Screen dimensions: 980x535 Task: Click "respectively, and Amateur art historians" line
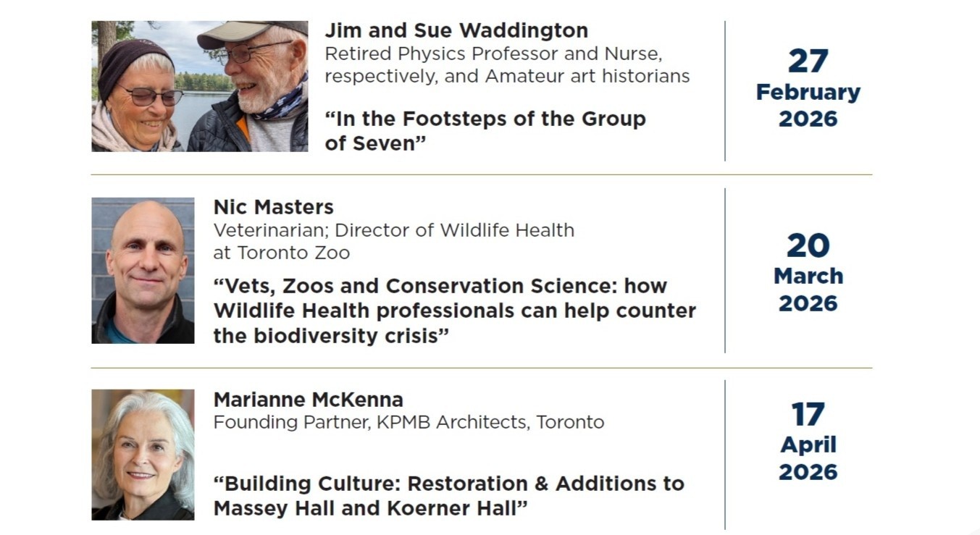[507, 76]
